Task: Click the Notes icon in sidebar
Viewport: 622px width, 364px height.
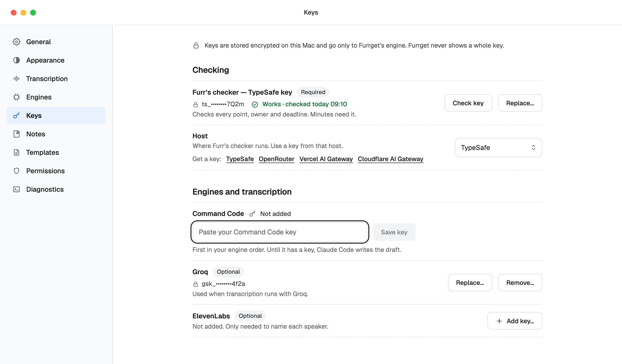Action: [x=17, y=134]
